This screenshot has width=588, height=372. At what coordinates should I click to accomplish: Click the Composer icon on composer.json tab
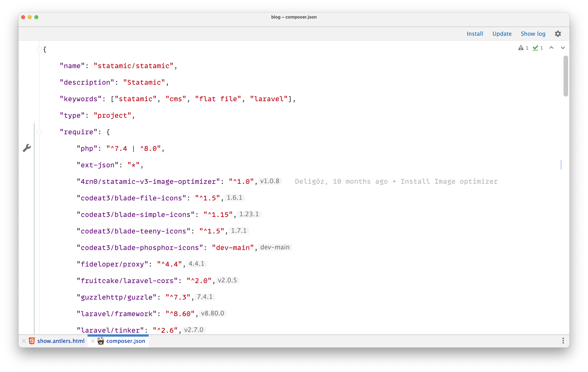pyautogui.click(x=101, y=341)
